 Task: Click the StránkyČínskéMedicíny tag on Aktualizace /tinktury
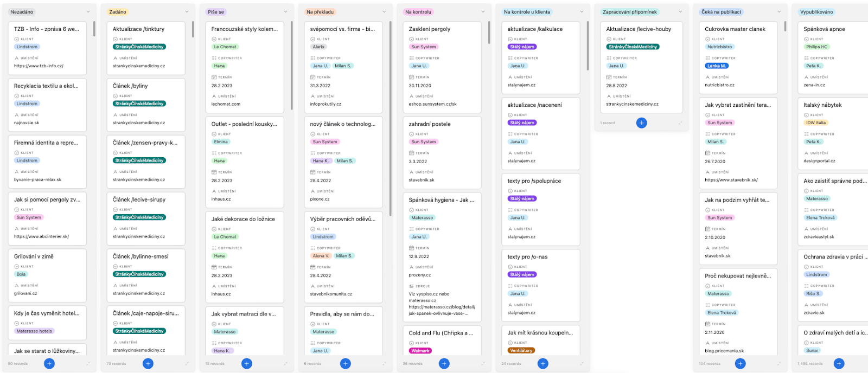(x=139, y=47)
